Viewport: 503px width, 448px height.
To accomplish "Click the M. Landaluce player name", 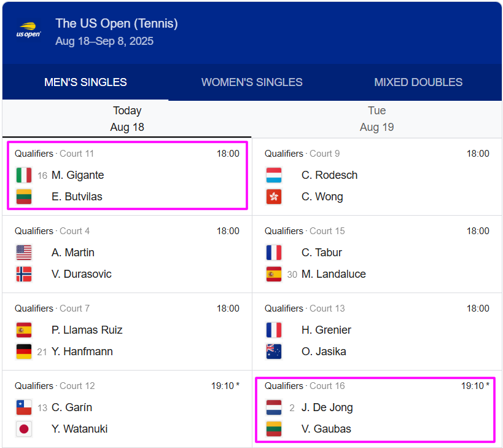I will (333, 274).
